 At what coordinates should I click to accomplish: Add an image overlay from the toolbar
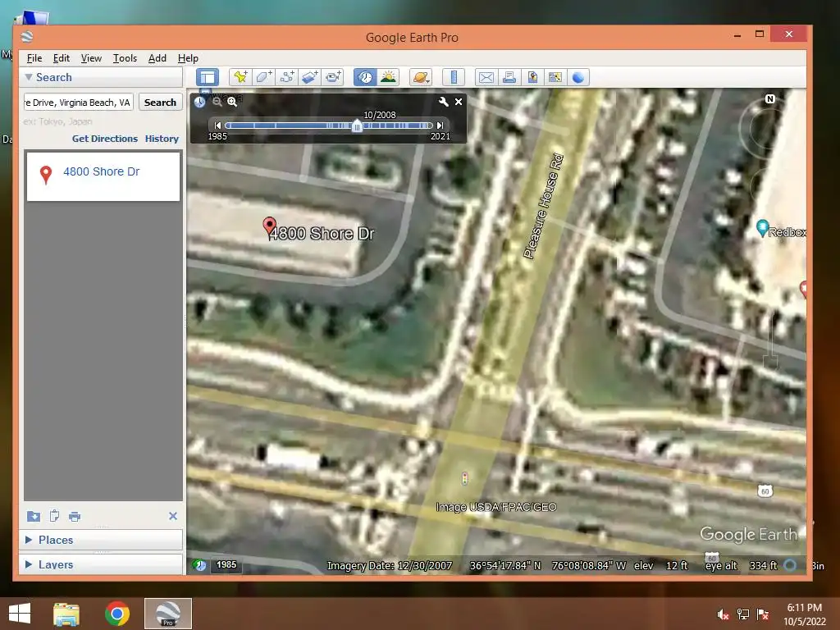[x=309, y=77]
